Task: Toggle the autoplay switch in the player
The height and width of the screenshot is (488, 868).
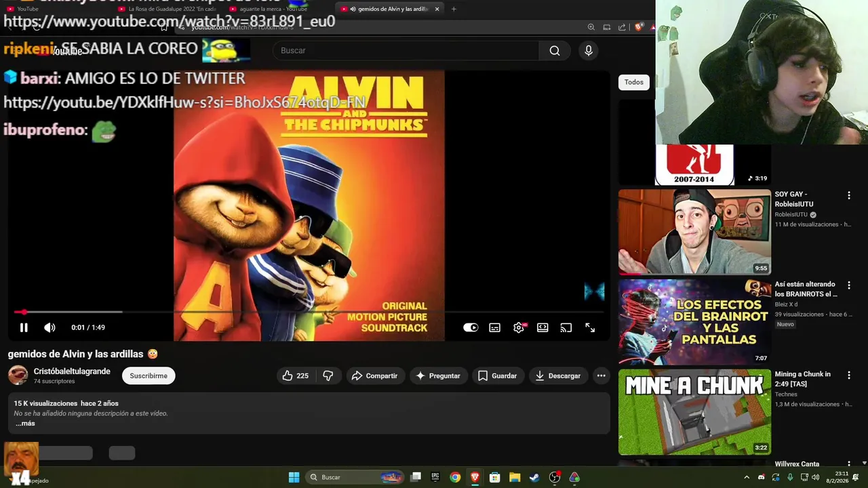Action: click(471, 327)
